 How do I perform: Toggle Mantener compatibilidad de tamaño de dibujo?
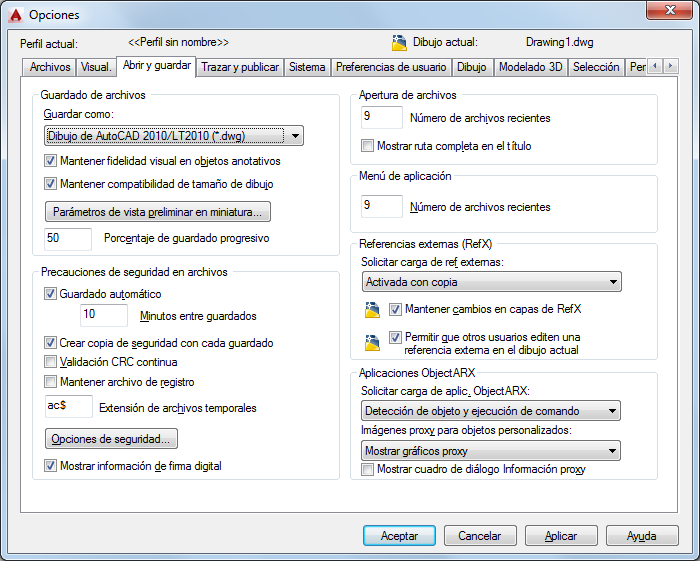(x=50, y=183)
